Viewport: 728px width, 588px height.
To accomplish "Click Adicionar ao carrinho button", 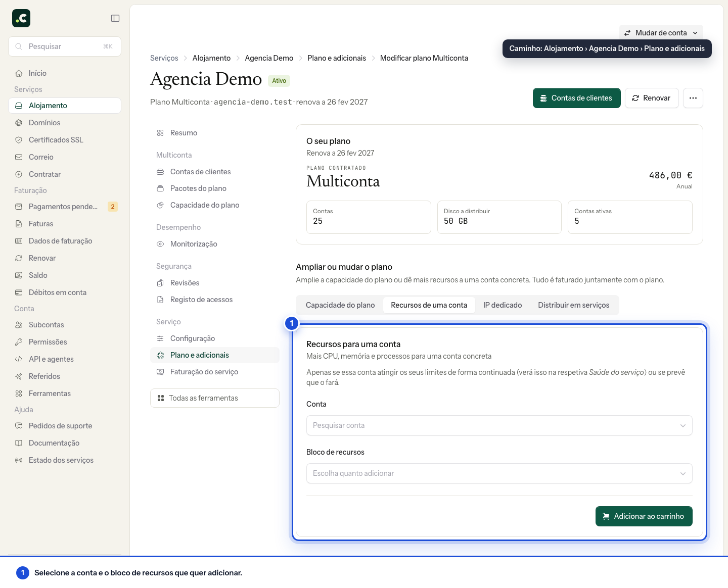I will pyautogui.click(x=644, y=516).
